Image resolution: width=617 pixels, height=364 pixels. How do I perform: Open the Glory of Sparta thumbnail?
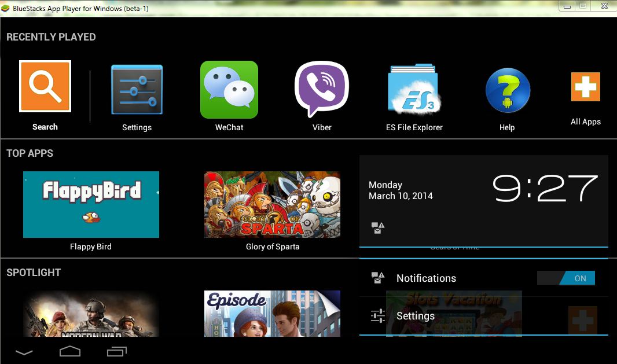pos(272,204)
